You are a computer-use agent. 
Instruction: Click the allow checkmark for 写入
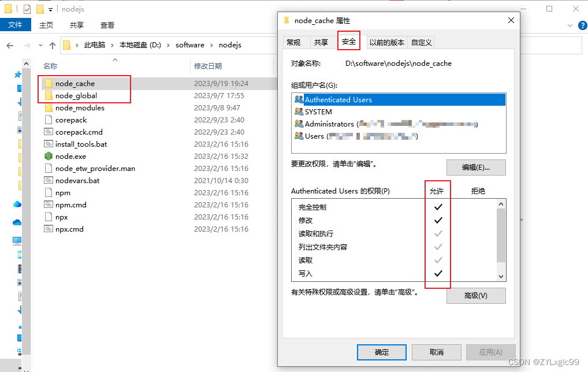(438, 273)
